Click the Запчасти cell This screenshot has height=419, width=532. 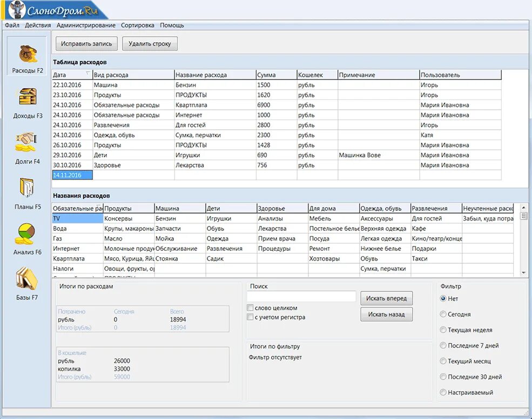(x=180, y=229)
